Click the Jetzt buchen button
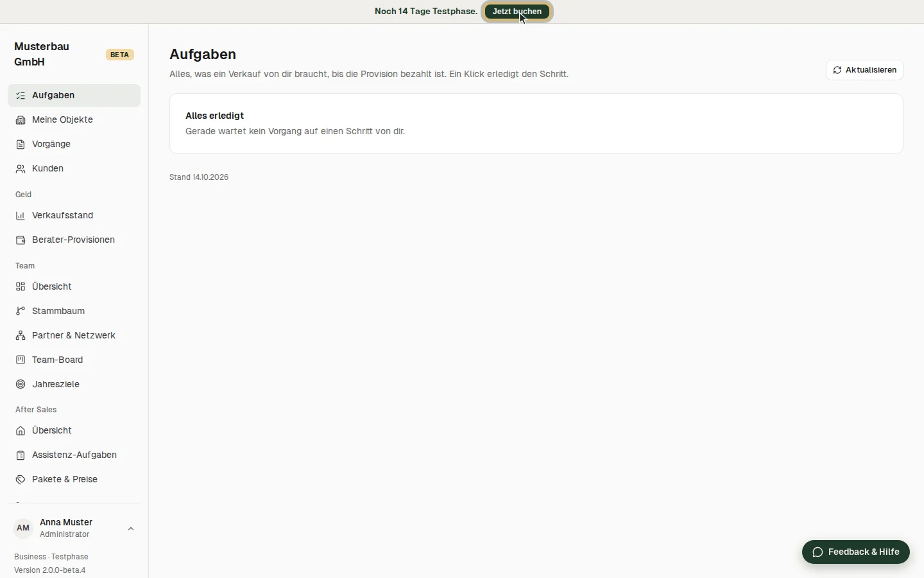 coord(517,12)
